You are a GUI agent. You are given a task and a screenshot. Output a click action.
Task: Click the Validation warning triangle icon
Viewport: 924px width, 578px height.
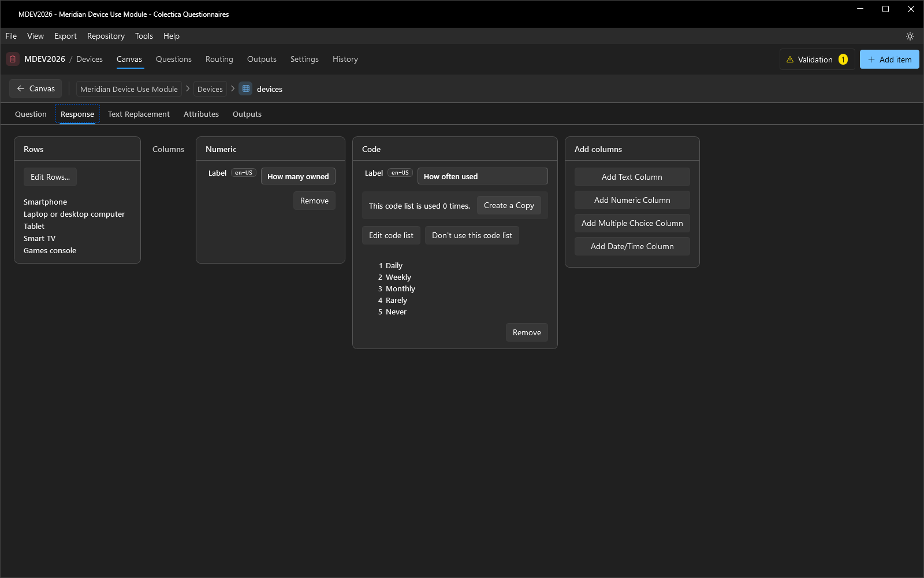pyautogui.click(x=790, y=60)
